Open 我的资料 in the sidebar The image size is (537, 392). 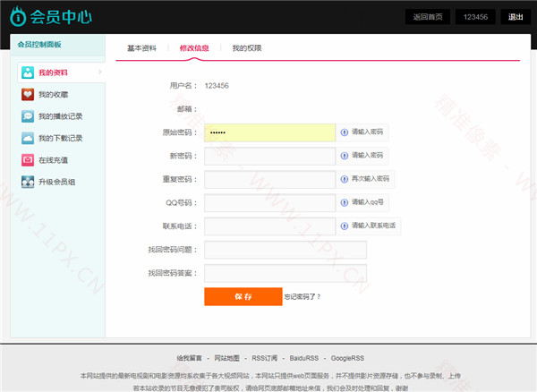(61, 72)
